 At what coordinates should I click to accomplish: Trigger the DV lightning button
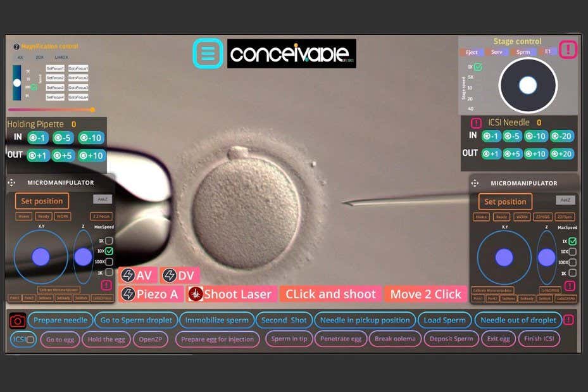[179, 275]
